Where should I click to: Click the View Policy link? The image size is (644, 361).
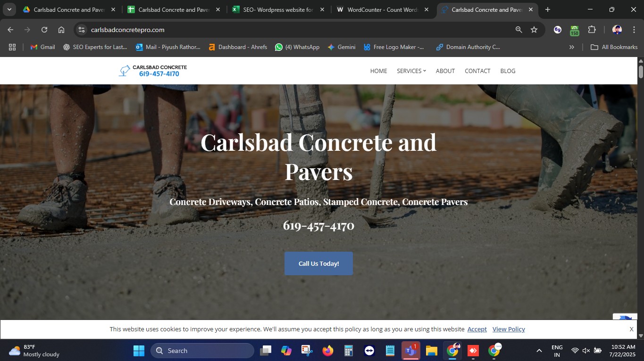pyautogui.click(x=508, y=329)
